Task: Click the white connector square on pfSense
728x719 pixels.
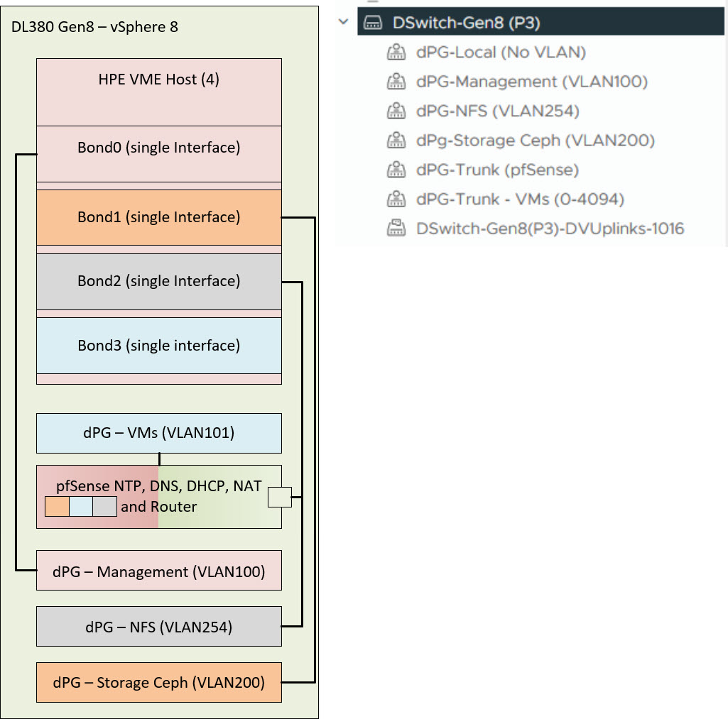Action: 278,498
